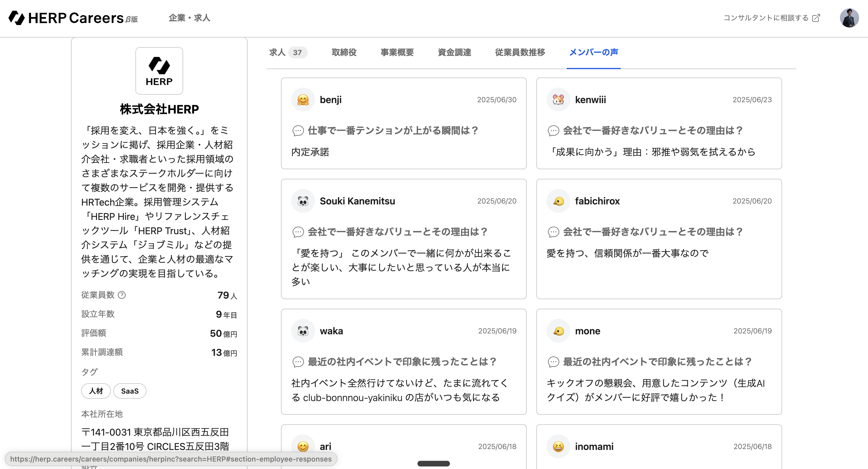This screenshot has width=868, height=469.
Task: Click the HERP company logo thumbnail
Action: [x=159, y=71]
